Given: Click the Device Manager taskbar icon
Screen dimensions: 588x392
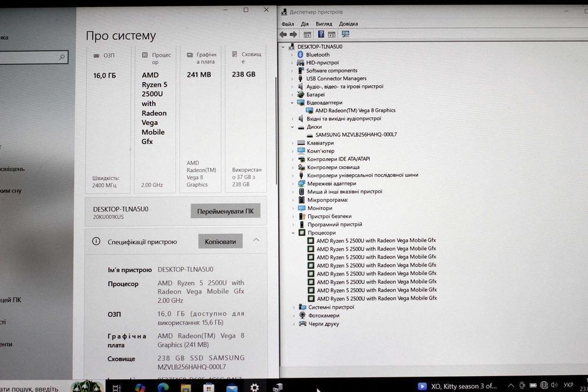Looking at the screenshot, I should click(x=278, y=388).
